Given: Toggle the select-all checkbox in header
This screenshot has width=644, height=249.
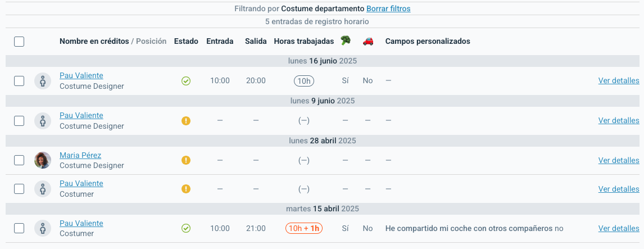Looking at the screenshot, I should pos(19,42).
